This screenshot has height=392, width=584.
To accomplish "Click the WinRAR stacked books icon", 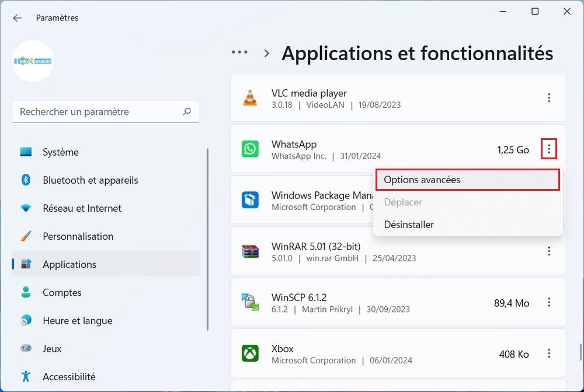I will pos(250,251).
